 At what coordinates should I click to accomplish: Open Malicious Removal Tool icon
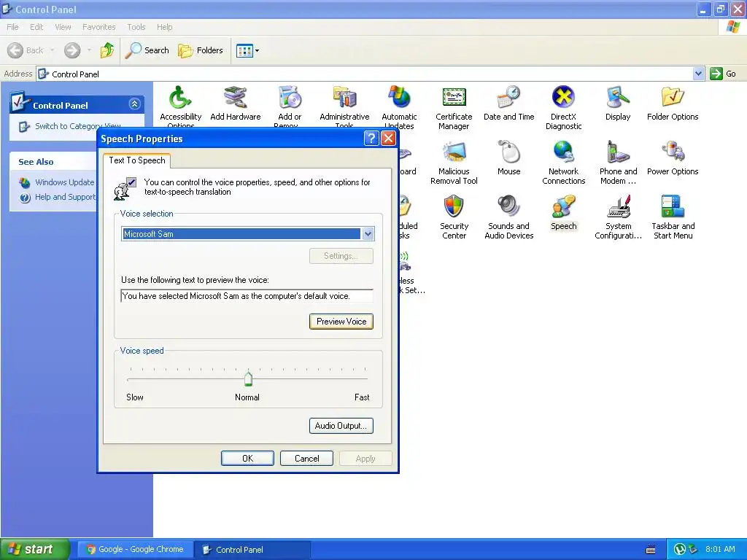tap(454, 152)
